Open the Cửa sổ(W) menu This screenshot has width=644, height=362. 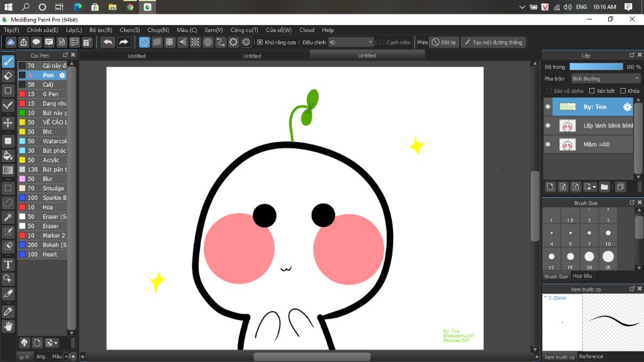click(x=279, y=30)
